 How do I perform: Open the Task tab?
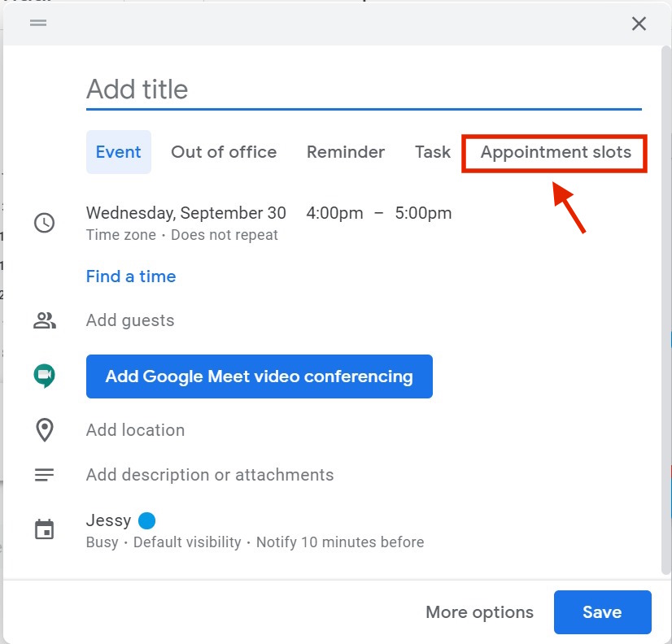click(x=433, y=152)
